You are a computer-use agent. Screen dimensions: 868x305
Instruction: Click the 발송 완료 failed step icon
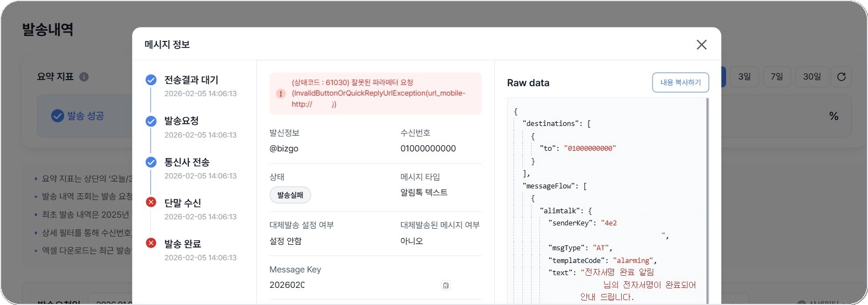[151, 243]
